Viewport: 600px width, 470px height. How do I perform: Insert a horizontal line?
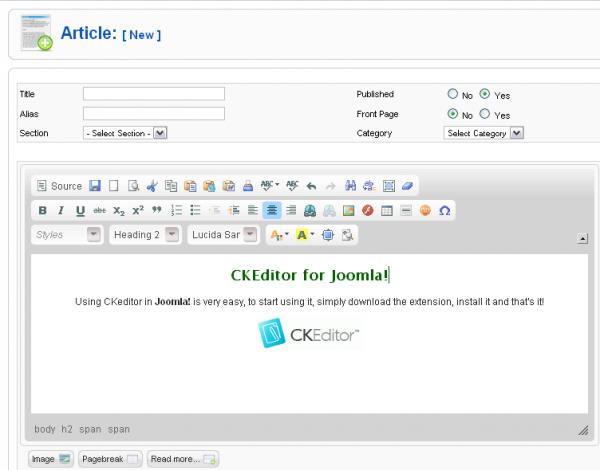coord(406,211)
